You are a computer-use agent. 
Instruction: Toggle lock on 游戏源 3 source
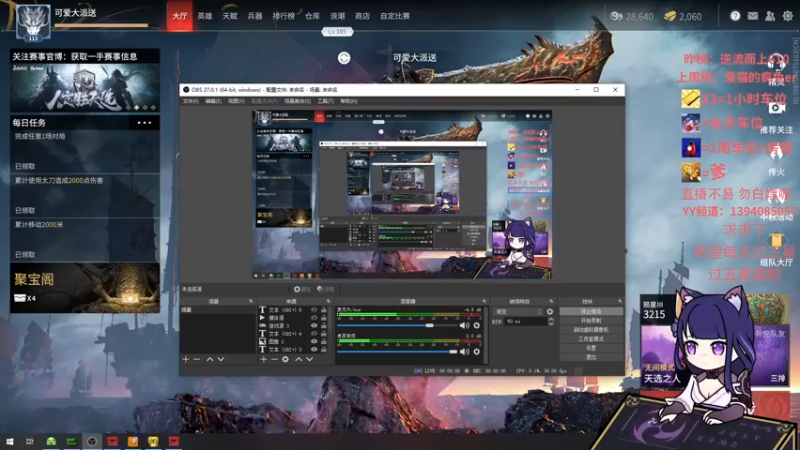pos(323,326)
